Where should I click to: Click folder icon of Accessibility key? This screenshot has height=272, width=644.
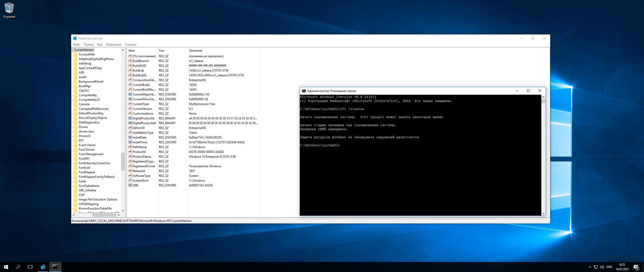point(75,54)
